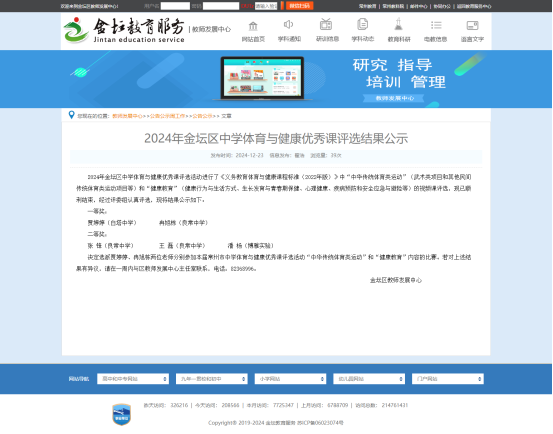Image resolution: width=553 pixels, height=434 pixels.
Task: Click the 研训信息 television icon
Action: (326, 24)
